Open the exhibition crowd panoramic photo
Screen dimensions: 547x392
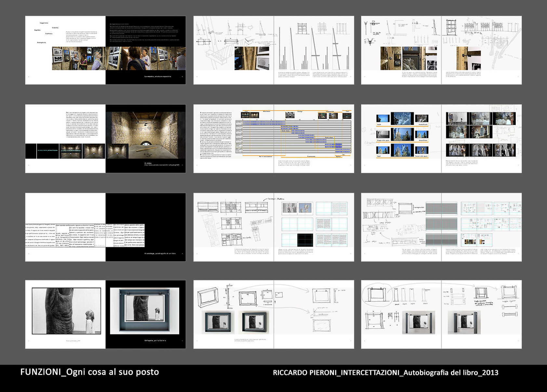point(119,58)
